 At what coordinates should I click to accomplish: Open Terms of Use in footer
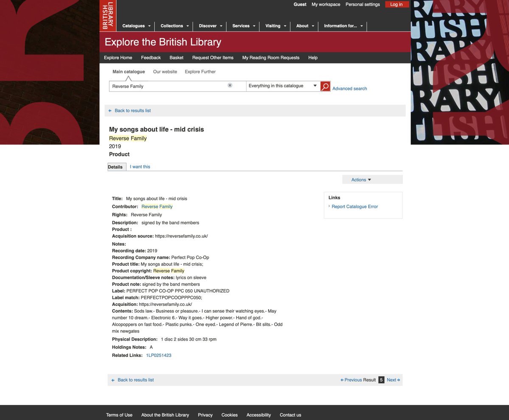[119, 415]
